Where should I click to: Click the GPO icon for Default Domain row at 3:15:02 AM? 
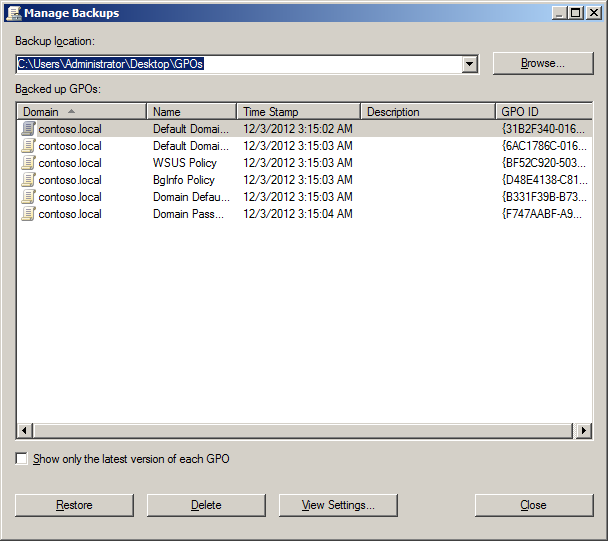(28, 129)
